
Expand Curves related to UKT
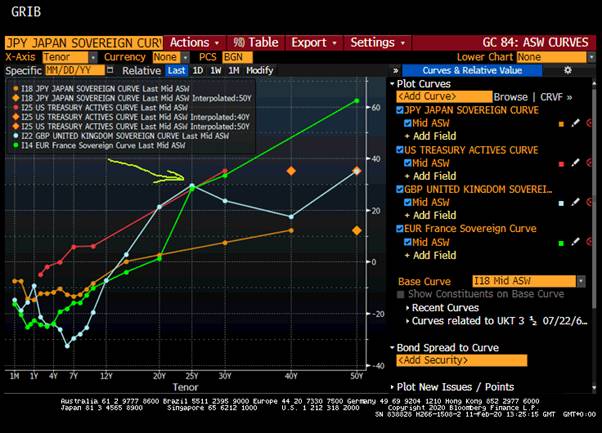click(x=407, y=321)
